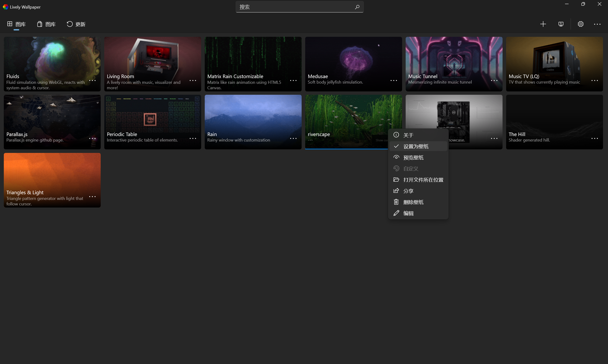The width and height of the screenshot is (608, 364).
Task: Select the Rain wallpaper thumbnail
Action: click(253, 122)
